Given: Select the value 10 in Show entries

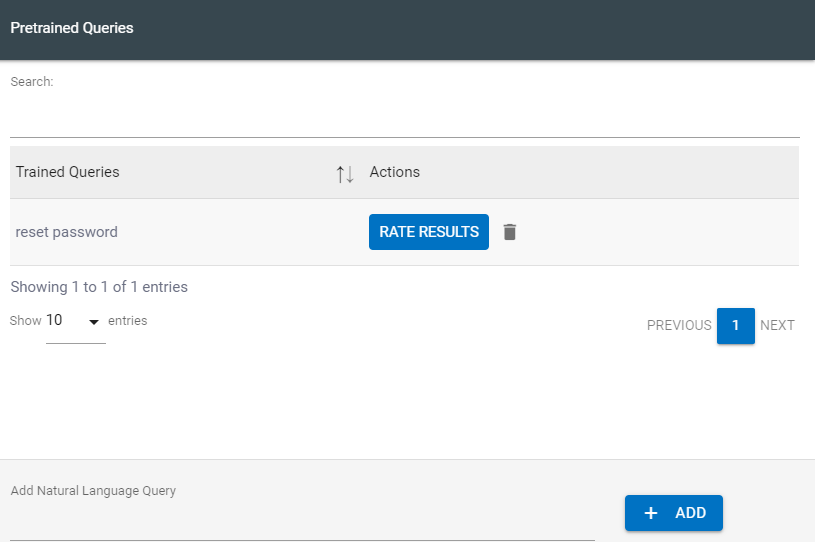Looking at the screenshot, I should coord(55,321).
